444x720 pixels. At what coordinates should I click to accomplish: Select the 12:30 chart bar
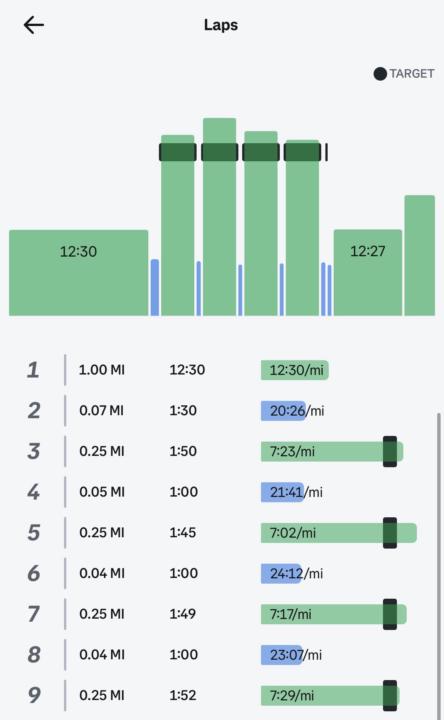coord(79,273)
